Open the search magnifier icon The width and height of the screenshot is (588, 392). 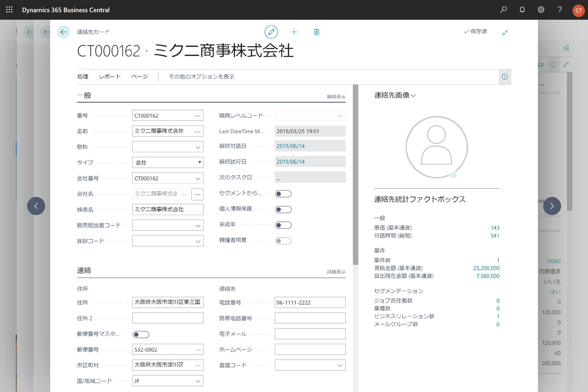[503, 10]
